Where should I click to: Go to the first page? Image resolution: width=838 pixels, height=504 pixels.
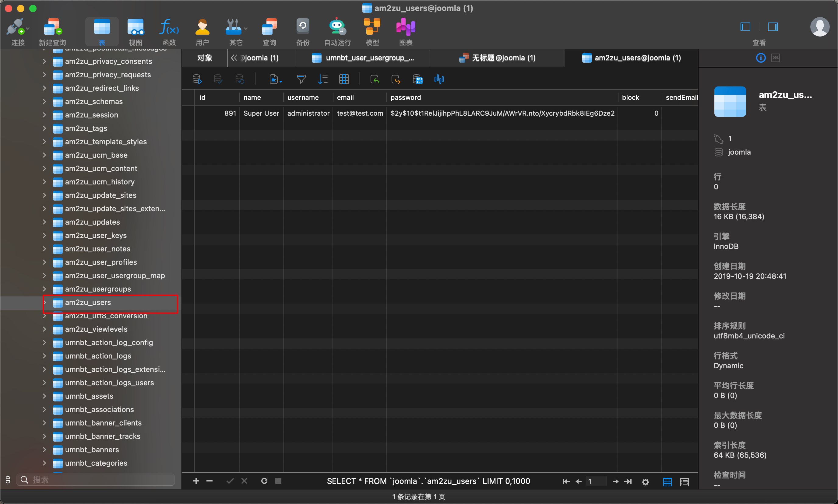tap(566, 481)
